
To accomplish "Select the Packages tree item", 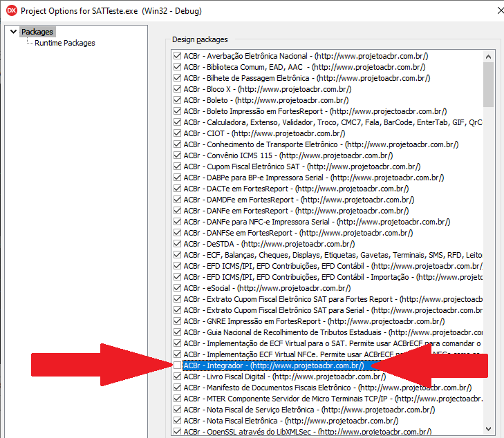I will pos(37,32).
